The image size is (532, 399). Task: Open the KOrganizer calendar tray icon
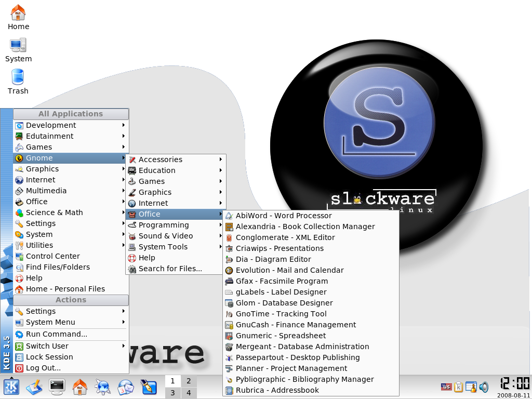coord(471,387)
